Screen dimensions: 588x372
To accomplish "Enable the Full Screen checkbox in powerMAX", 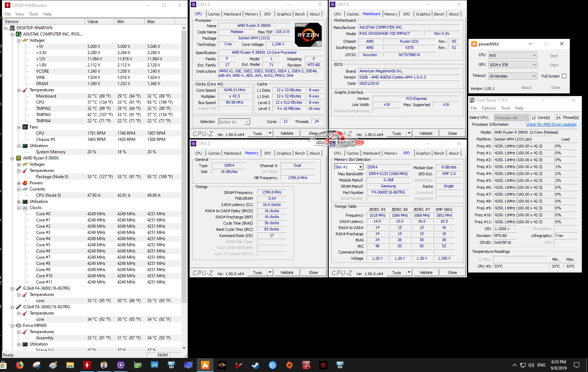I will pos(564,76).
